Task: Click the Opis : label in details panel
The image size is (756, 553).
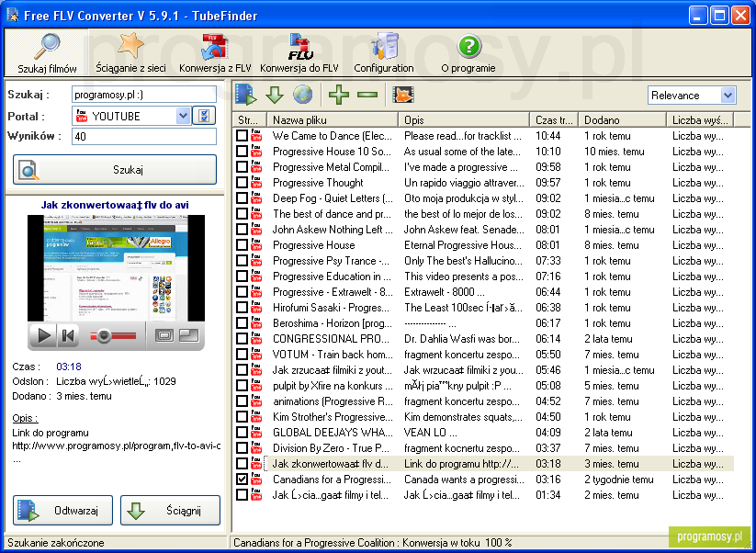Action: (25, 418)
